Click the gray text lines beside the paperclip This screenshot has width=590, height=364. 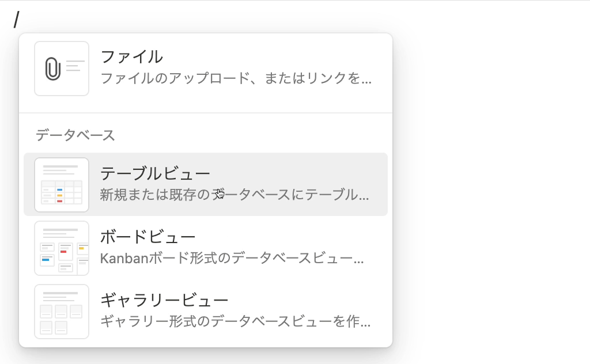click(x=75, y=66)
